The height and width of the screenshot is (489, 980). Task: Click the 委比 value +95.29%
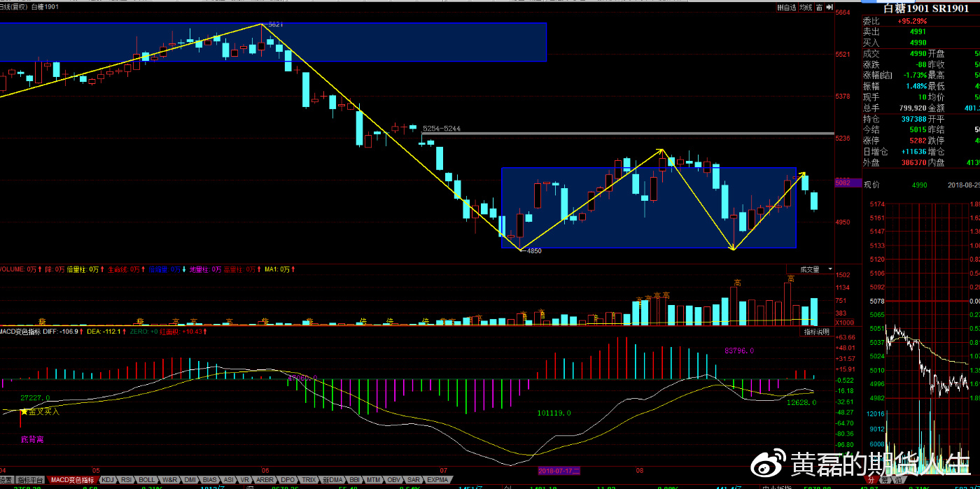click(911, 21)
